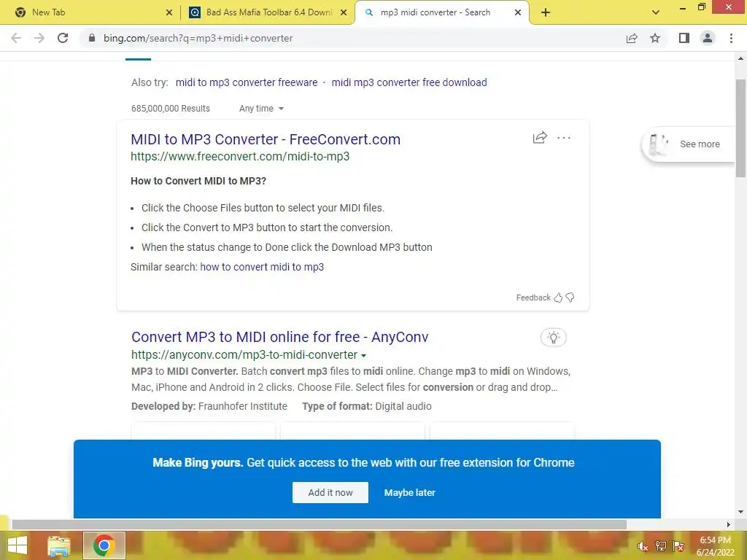This screenshot has height=560, width=747.
Task: Close the New Tab tab
Action: coord(169,12)
